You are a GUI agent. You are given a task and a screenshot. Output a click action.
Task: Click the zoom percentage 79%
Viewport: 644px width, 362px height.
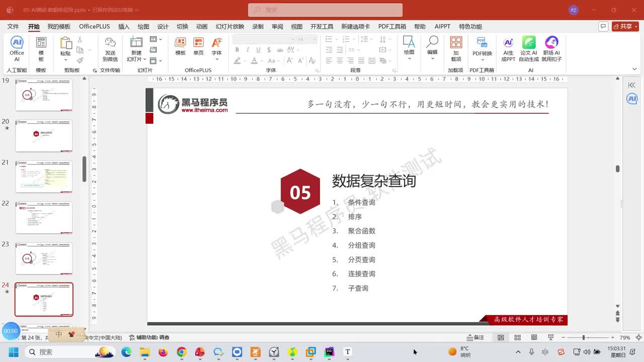[x=625, y=337]
